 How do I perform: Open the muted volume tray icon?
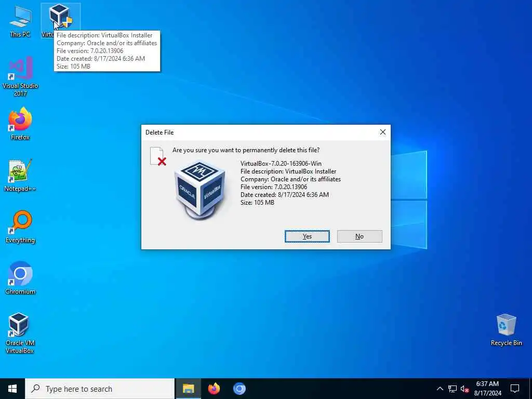pyautogui.click(x=464, y=389)
